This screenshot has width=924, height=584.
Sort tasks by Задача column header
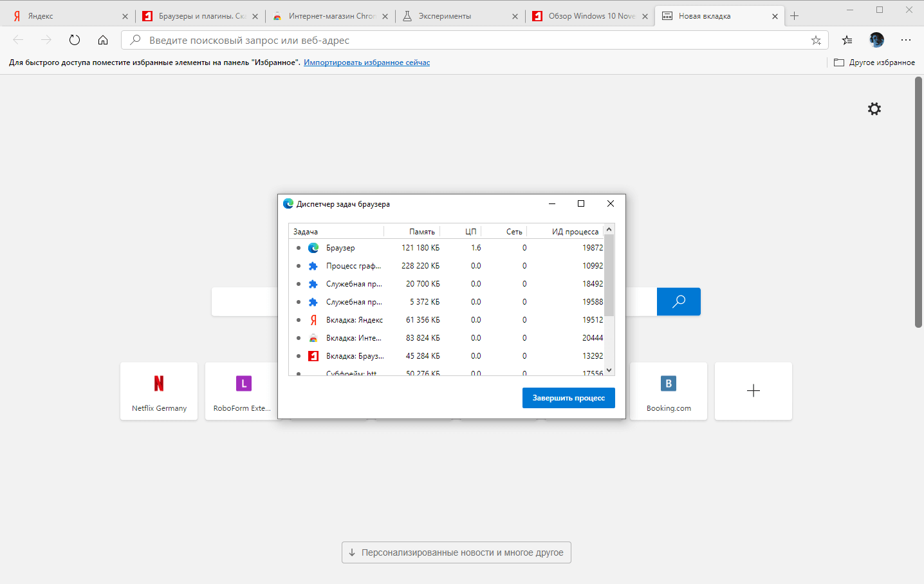(336, 231)
